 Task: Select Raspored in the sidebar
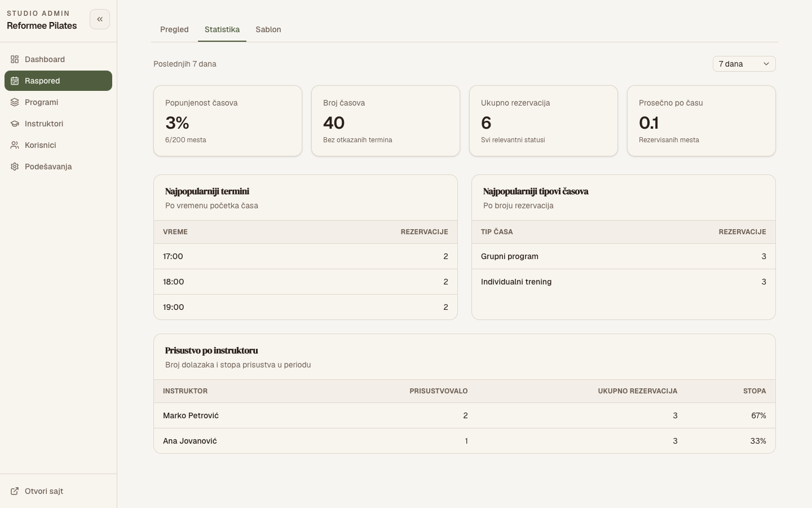(58, 81)
